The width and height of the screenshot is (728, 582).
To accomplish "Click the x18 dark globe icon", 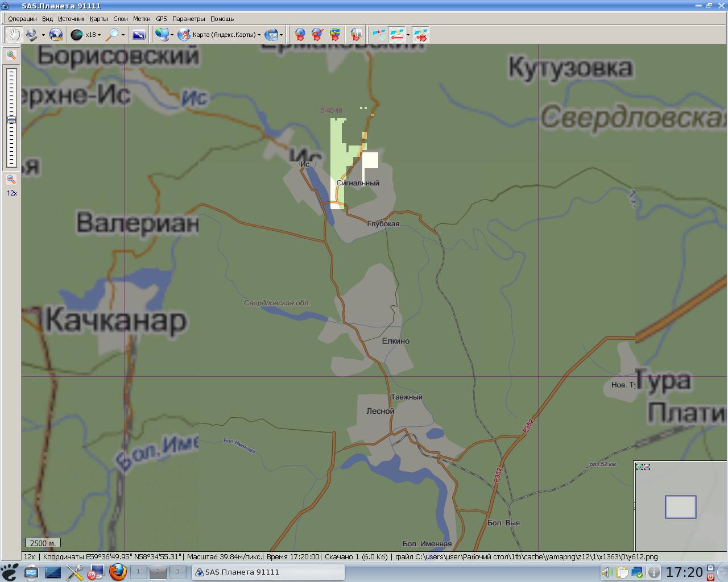I will click(77, 35).
